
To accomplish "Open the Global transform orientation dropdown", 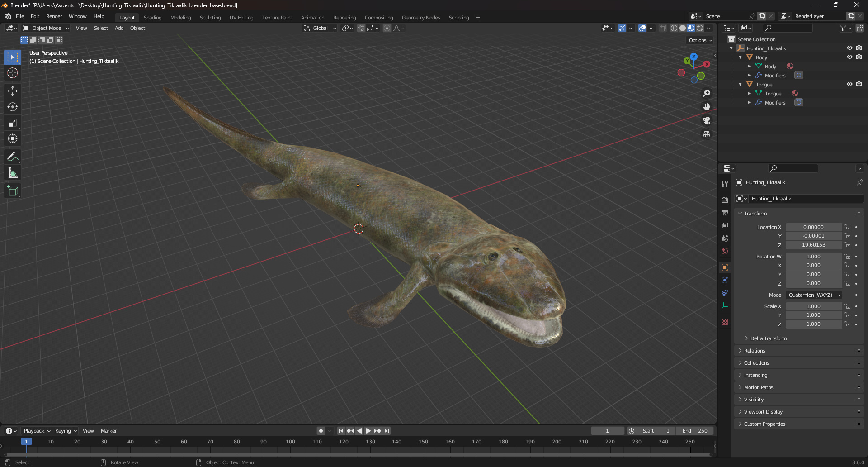I will pos(320,28).
